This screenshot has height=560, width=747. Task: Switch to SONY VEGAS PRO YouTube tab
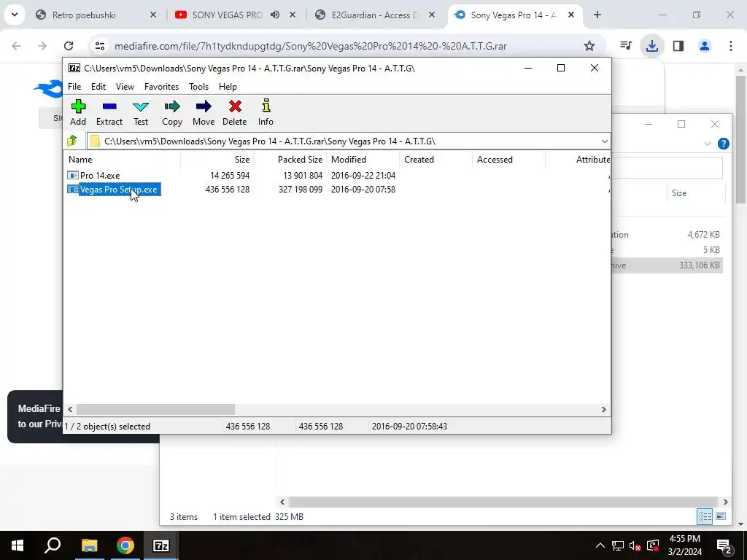227,15
